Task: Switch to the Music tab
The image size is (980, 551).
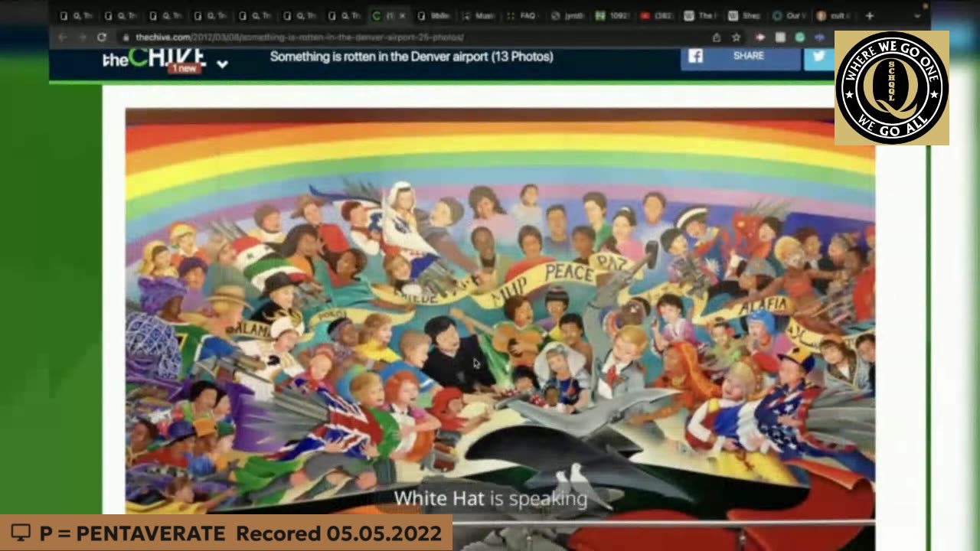Action: (479, 15)
